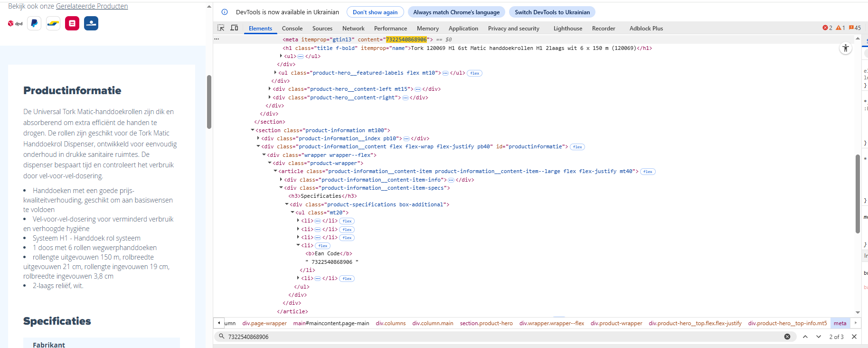Click the accessibility tree toggle button
The height and width of the screenshot is (348, 868).
coord(846,48)
